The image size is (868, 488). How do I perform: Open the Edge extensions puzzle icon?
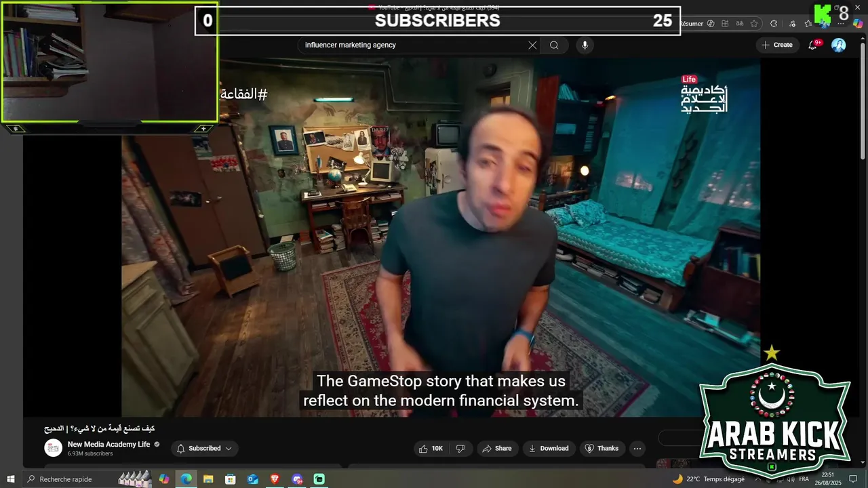(x=774, y=24)
